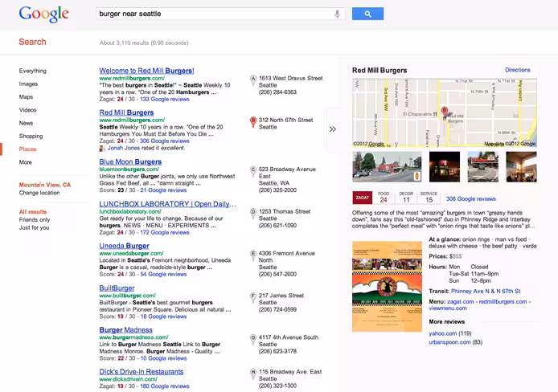This screenshot has height=392, width=558.
Task: Open LUNCHBOX LABORATORY result
Action: 167,204
